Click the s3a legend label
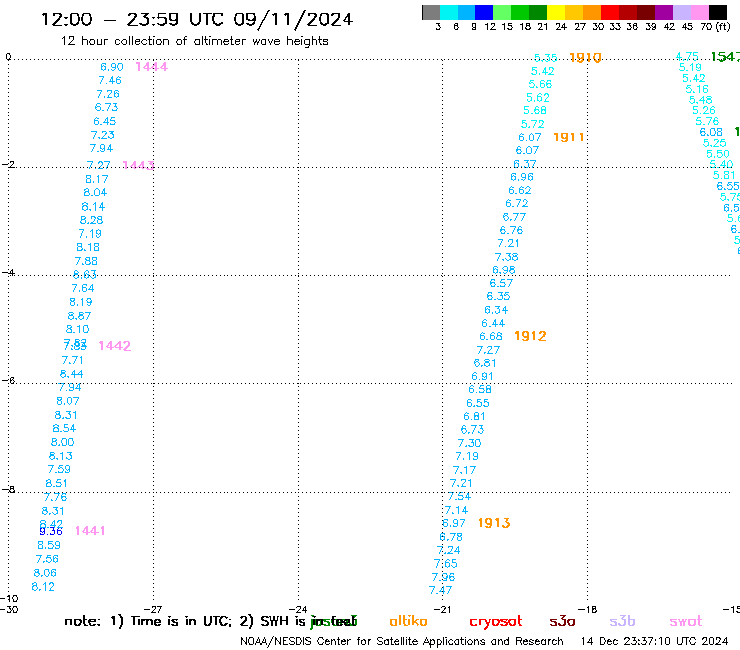This screenshot has height=650, width=740. 562,621
